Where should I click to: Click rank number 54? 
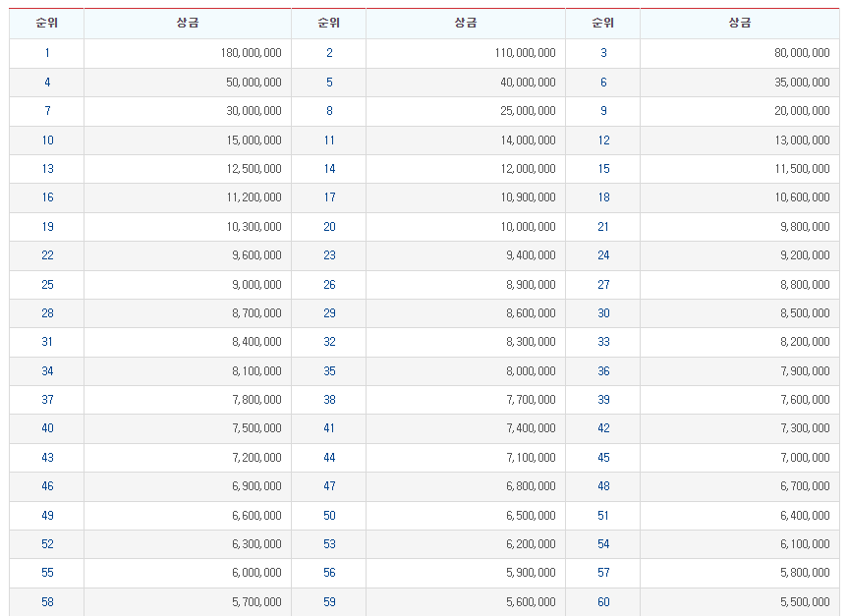click(x=603, y=544)
